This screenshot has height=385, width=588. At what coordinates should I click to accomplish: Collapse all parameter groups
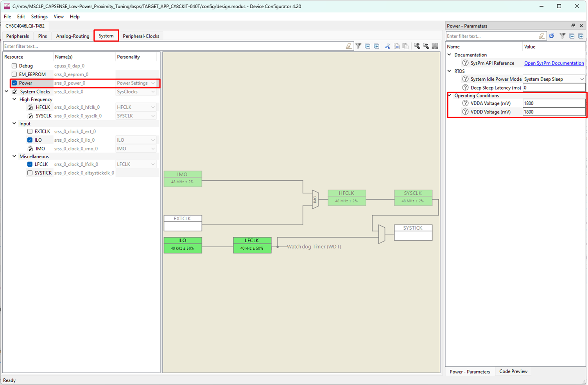[x=572, y=36]
